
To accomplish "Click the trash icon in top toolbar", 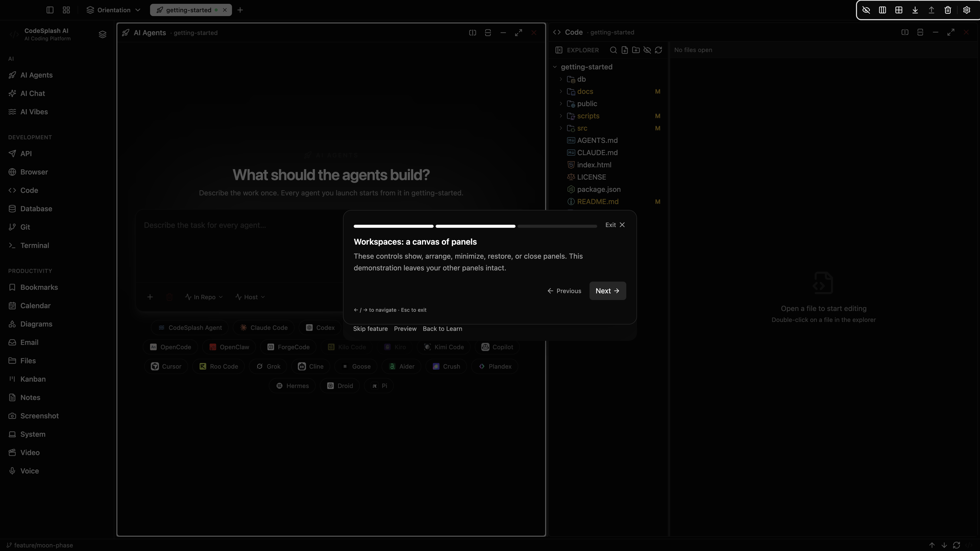I will click(948, 10).
